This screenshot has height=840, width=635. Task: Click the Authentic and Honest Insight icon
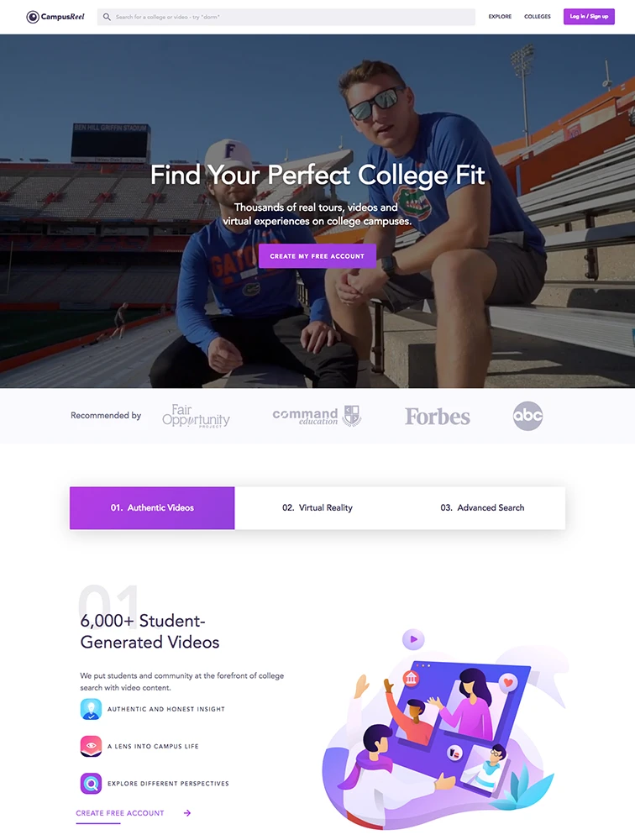(91, 709)
